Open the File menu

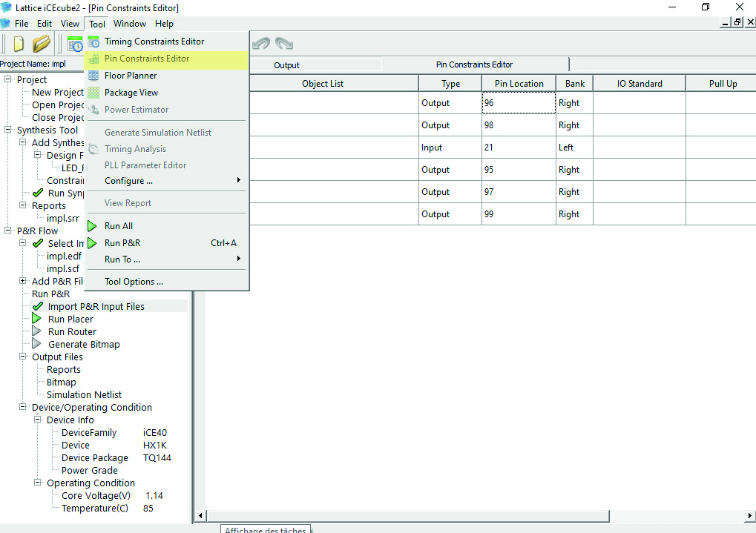tap(22, 24)
